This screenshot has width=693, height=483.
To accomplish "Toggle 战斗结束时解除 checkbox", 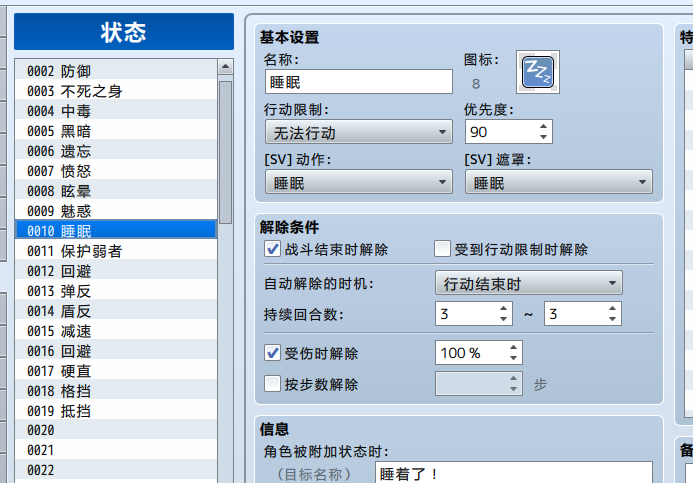I will [272, 249].
